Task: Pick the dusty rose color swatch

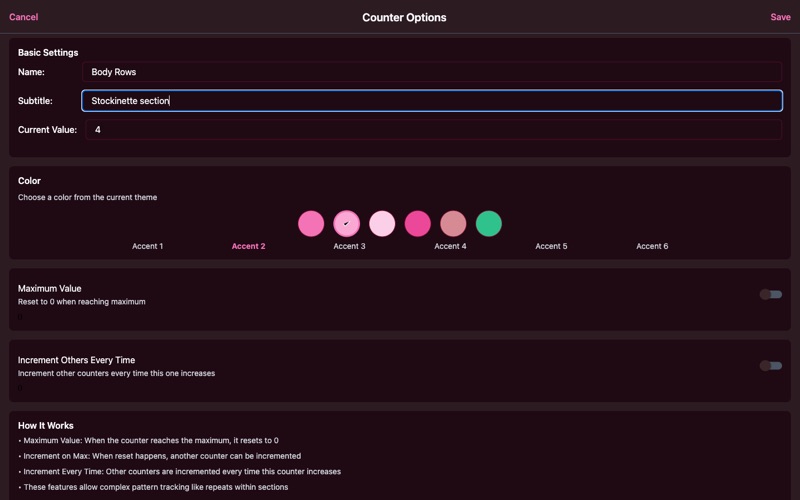Action: coord(453,223)
